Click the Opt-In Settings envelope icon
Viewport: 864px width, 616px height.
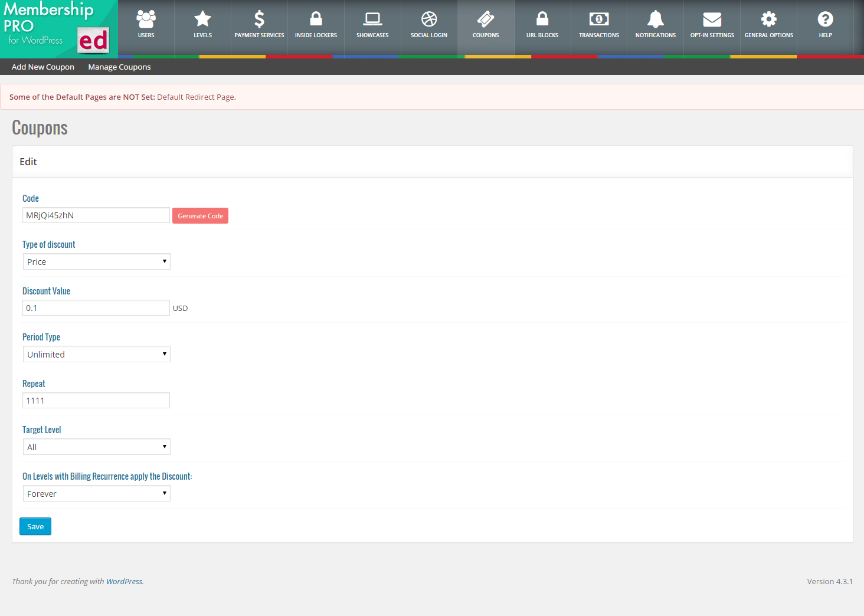coord(712,20)
